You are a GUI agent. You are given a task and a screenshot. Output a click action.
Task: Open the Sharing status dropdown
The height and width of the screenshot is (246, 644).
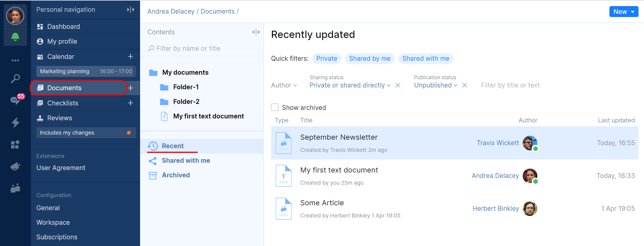350,85
